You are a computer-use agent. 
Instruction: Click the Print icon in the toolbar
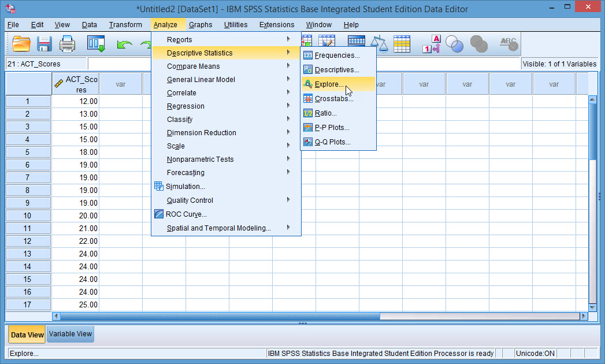click(x=67, y=43)
